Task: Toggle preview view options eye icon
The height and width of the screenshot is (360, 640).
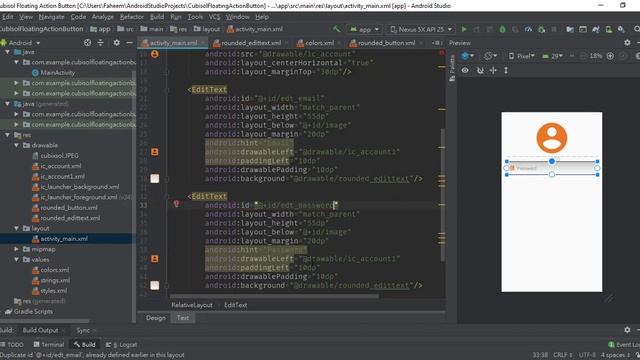Action: point(465,70)
